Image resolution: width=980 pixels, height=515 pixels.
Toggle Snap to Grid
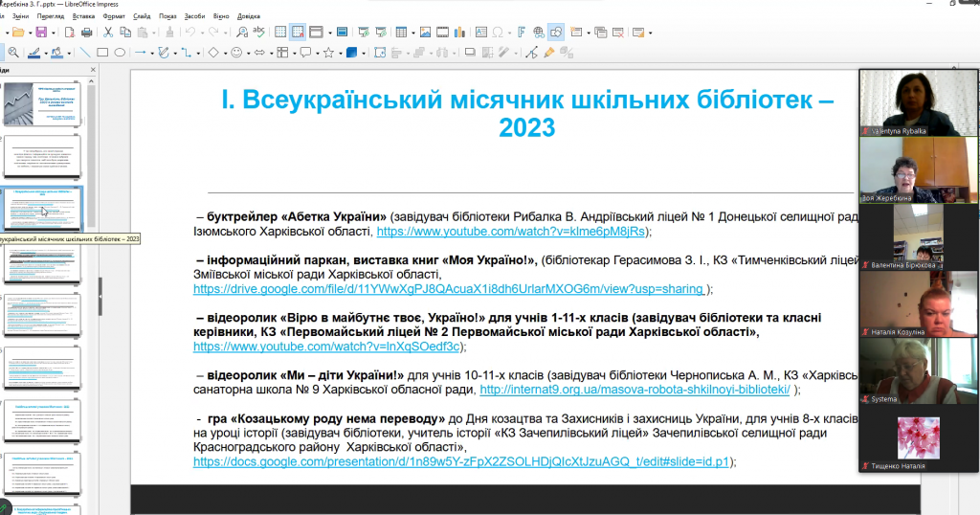299,33
